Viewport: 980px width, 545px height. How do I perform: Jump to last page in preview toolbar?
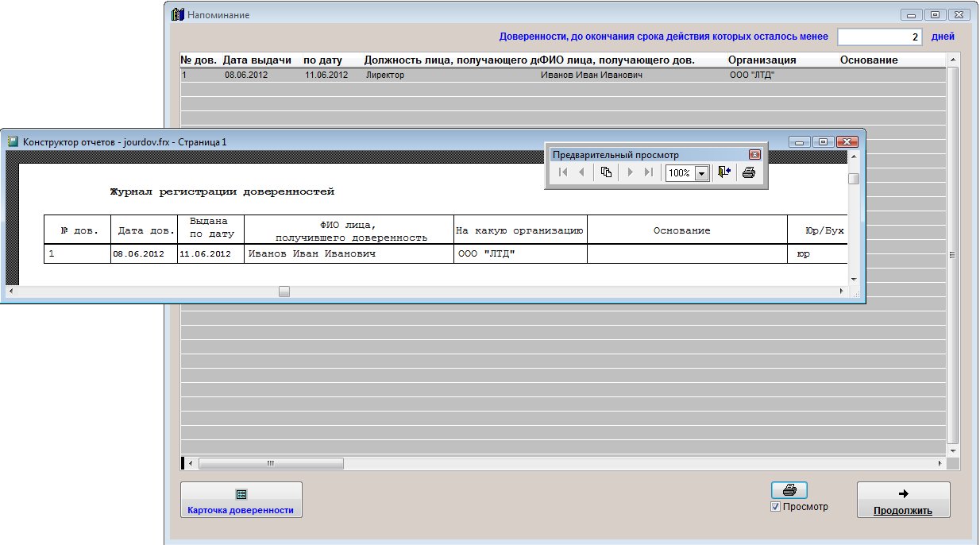pyautogui.click(x=649, y=172)
